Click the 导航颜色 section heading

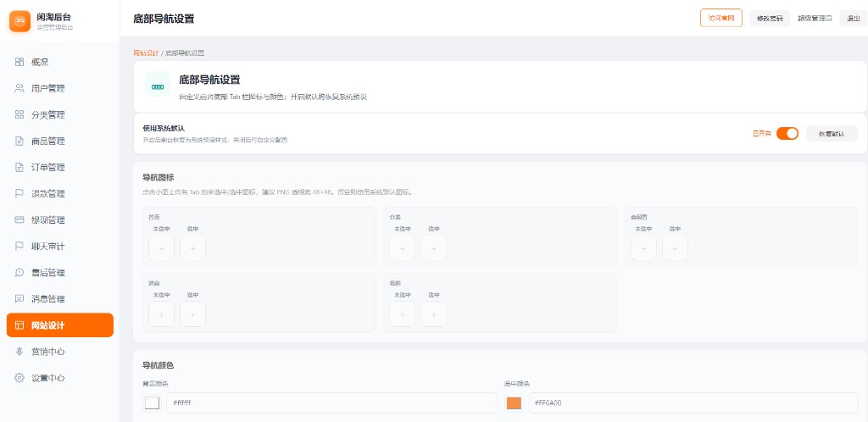[159, 365]
